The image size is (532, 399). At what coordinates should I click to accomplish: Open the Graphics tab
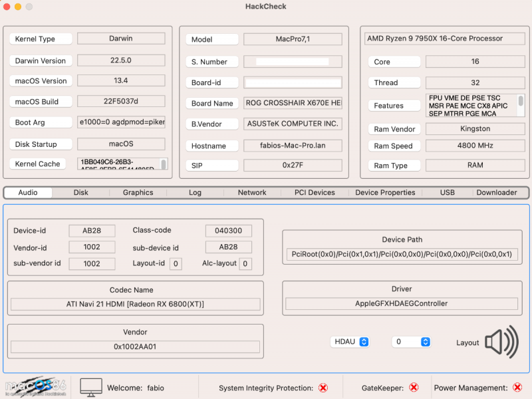coord(138,192)
